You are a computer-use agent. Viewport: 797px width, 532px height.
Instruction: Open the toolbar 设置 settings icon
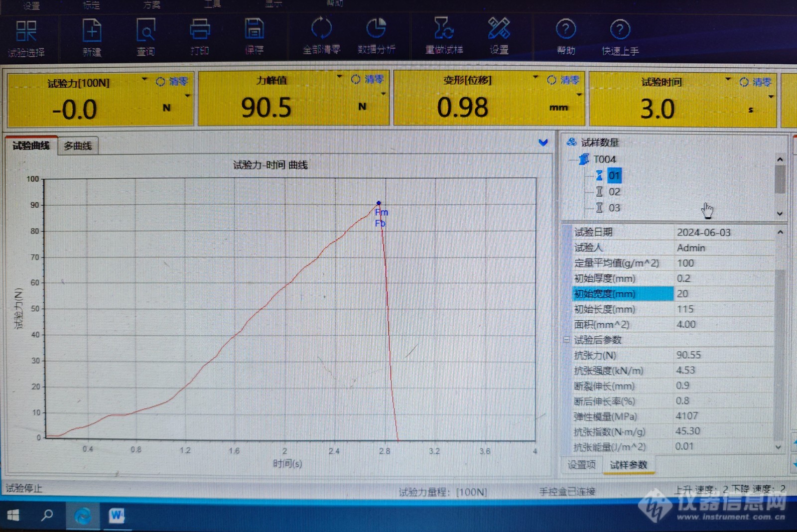(499, 36)
